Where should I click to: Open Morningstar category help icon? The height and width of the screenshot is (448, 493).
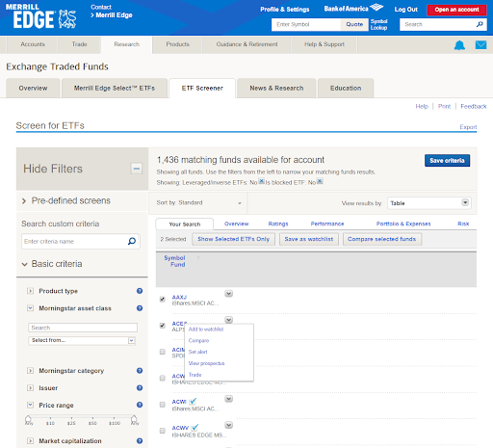coord(140,371)
